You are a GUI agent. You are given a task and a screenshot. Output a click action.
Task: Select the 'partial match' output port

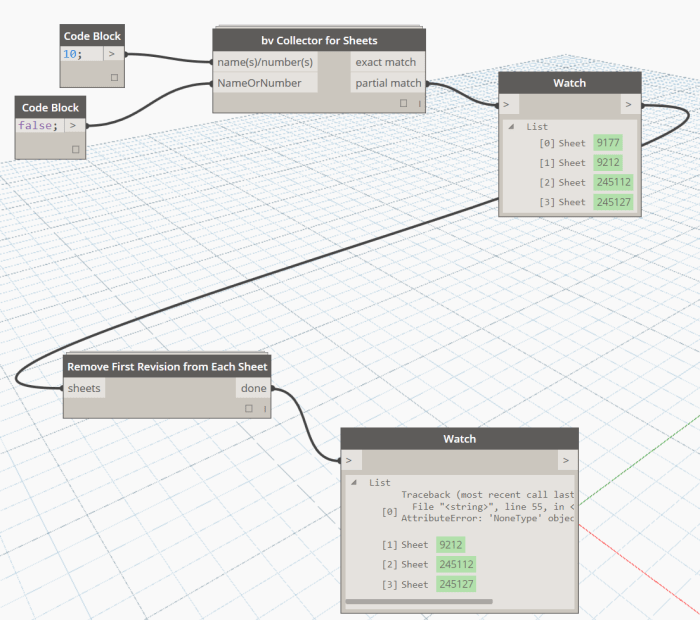(388, 83)
